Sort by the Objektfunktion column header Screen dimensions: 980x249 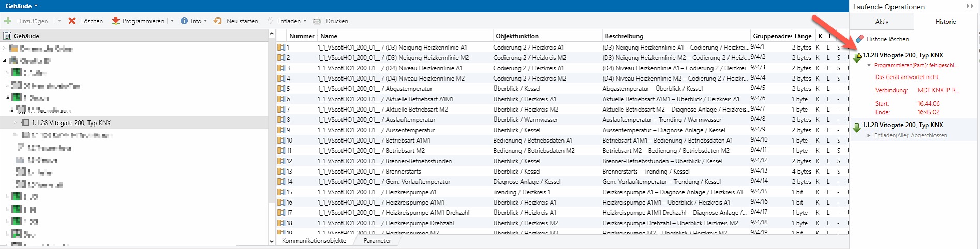(517, 36)
